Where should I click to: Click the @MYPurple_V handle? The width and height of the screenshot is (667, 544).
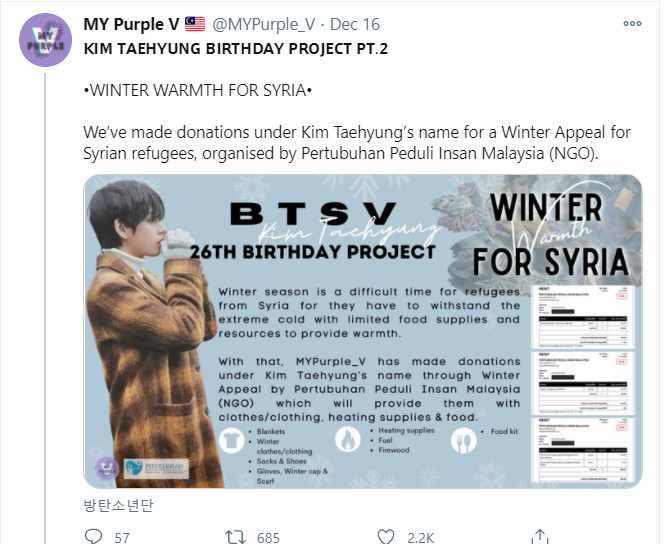263,24
